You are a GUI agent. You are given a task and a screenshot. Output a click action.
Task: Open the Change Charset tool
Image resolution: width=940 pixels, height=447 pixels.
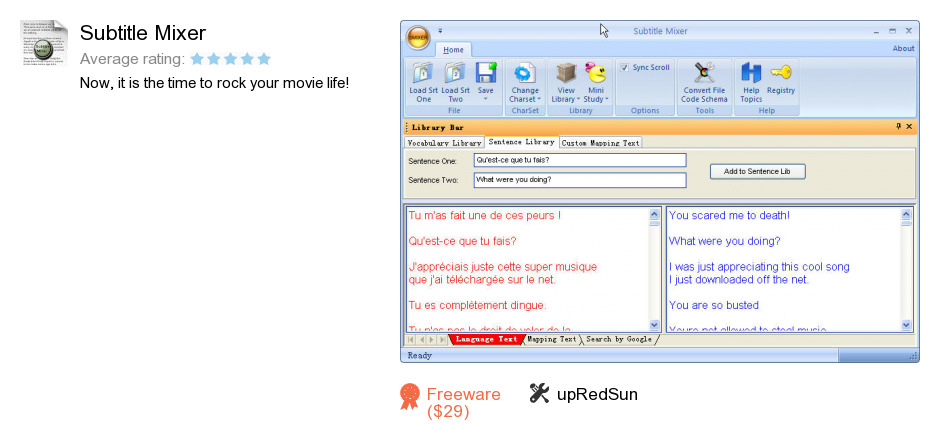(525, 74)
